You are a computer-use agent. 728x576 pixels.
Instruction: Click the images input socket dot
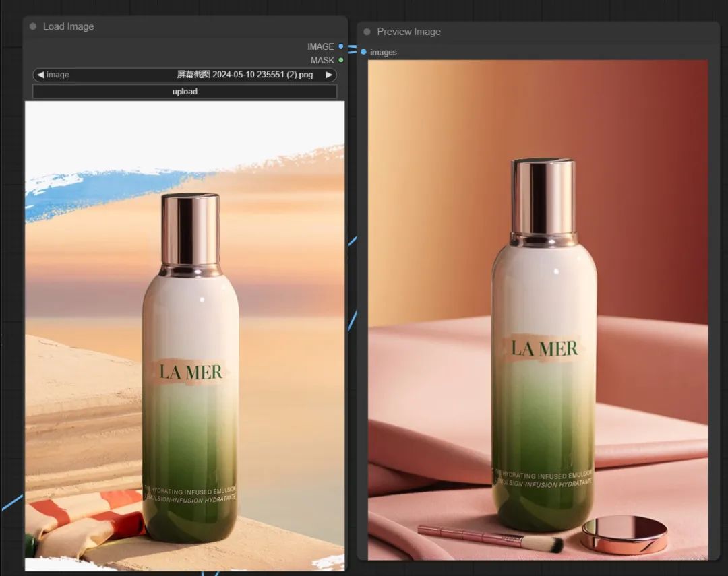(x=363, y=51)
